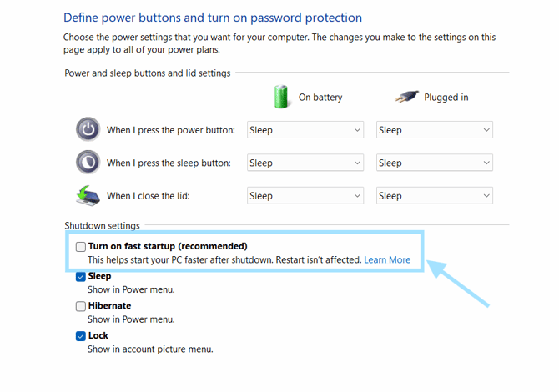Enable Turn on fast startup checkbox
The width and height of the screenshot is (559, 392).
[81, 247]
